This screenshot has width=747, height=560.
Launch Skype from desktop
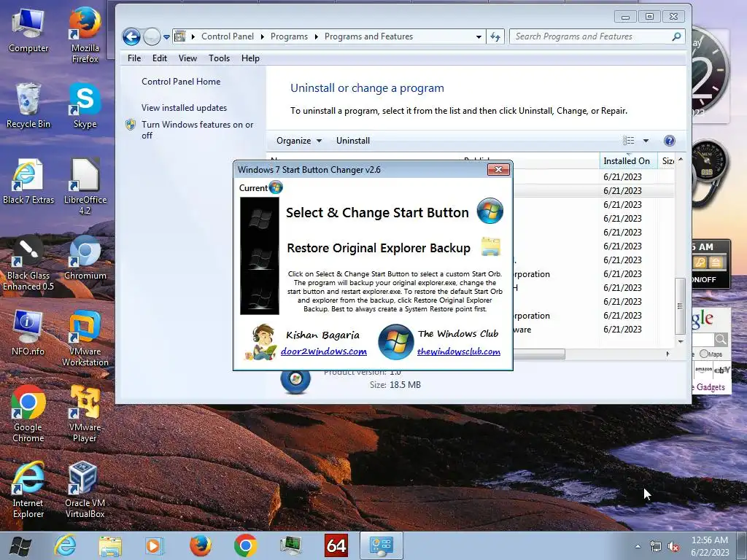click(x=85, y=105)
